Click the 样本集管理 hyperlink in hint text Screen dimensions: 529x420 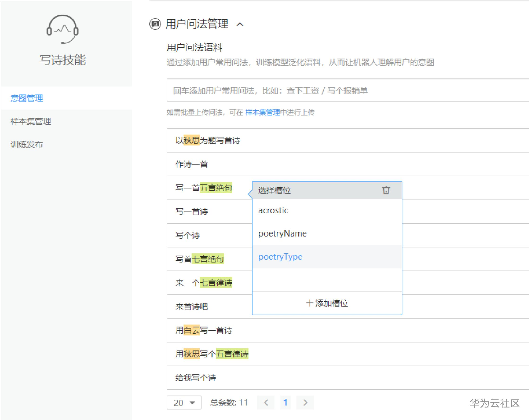point(262,112)
